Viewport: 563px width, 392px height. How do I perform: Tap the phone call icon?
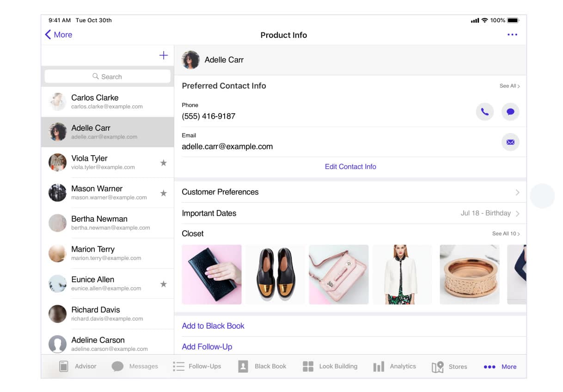click(x=484, y=112)
